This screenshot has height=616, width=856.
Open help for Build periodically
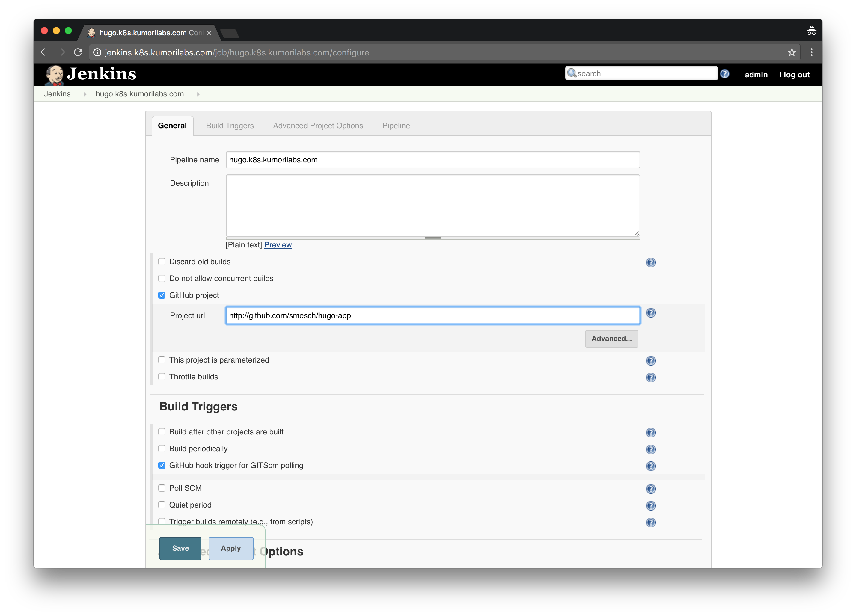[x=651, y=450]
